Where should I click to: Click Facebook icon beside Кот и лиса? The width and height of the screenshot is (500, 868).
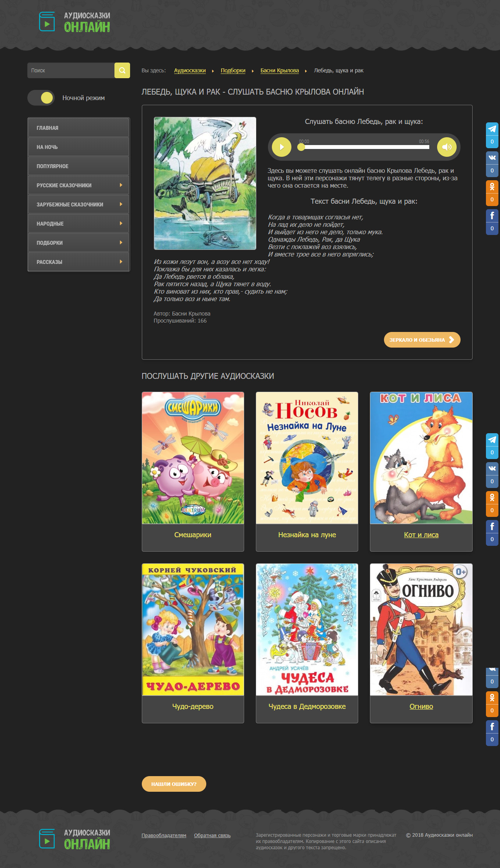point(492,526)
